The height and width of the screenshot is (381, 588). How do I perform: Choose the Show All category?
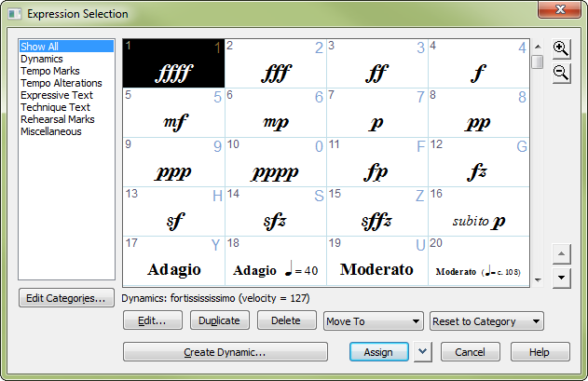click(x=66, y=47)
